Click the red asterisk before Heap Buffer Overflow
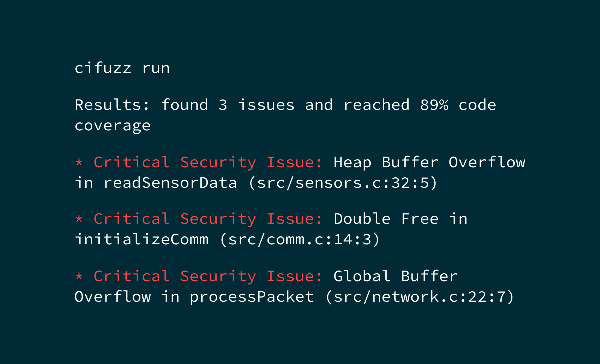The height and width of the screenshot is (364, 600). (79, 163)
